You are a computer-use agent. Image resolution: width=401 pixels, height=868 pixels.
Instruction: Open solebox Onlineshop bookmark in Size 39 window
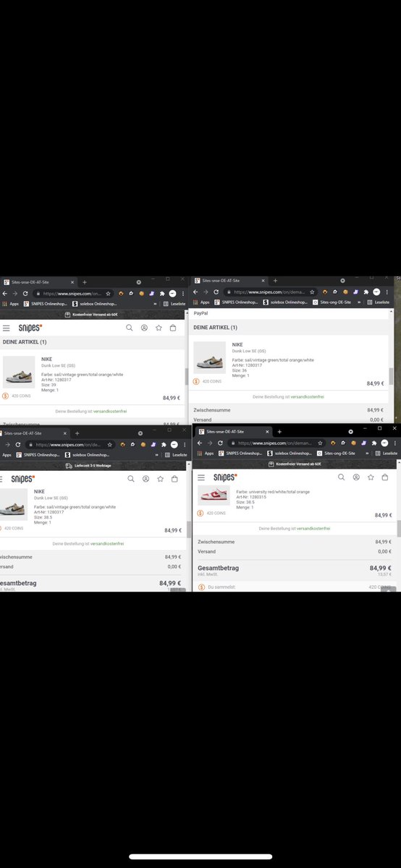click(x=94, y=304)
